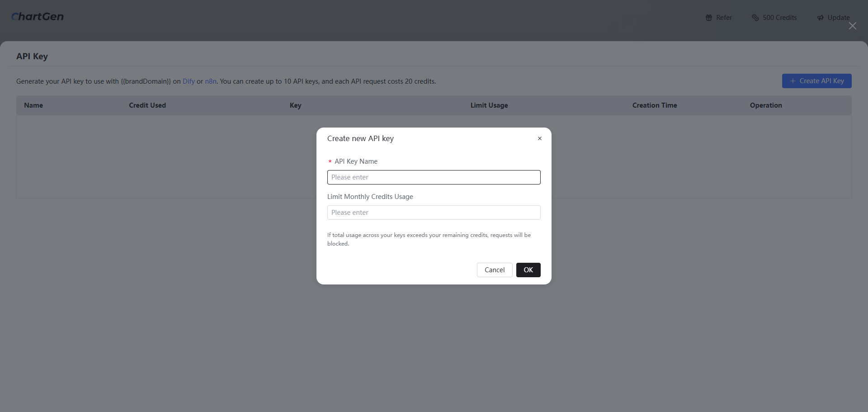The height and width of the screenshot is (412, 868).
Task: Confirm with the OK button
Action: [528, 270]
